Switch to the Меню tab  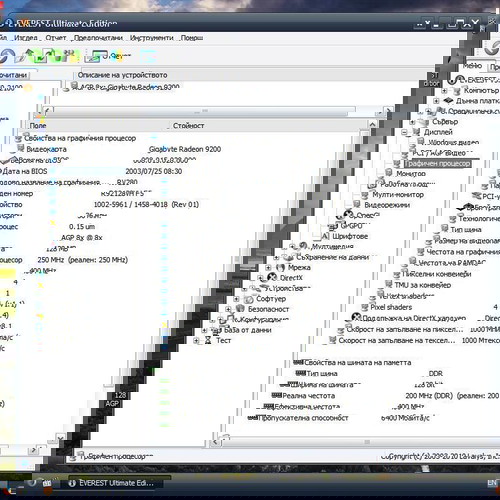click(472, 66)
